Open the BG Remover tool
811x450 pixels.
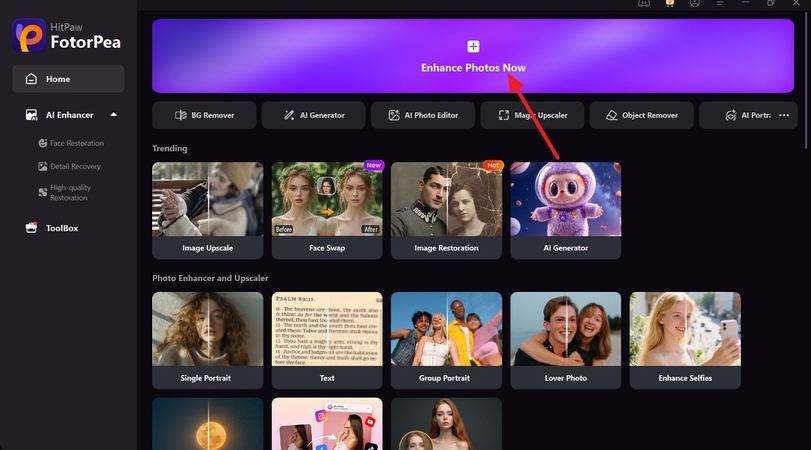[204, 115]
